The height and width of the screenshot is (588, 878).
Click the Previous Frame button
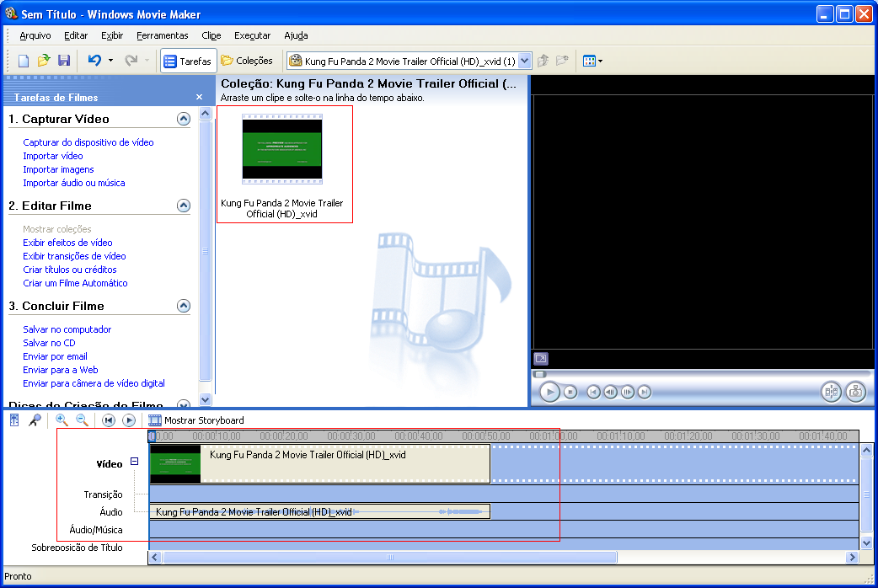(x=610, y=392)
